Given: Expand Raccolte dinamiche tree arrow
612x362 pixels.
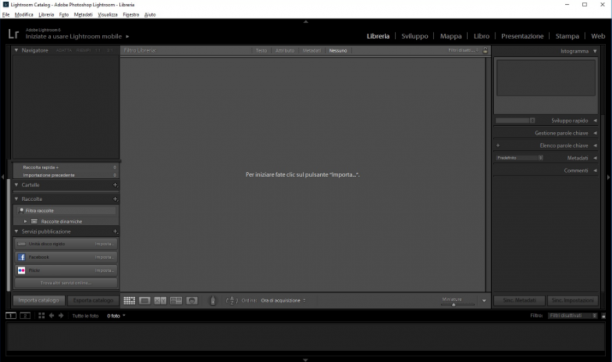Looking at the screenshot, I should coord(25,221).
